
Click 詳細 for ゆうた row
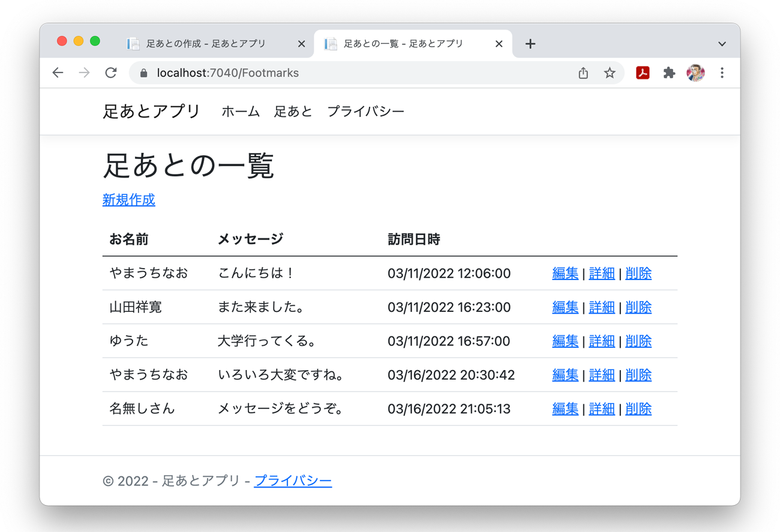point(602,341)
